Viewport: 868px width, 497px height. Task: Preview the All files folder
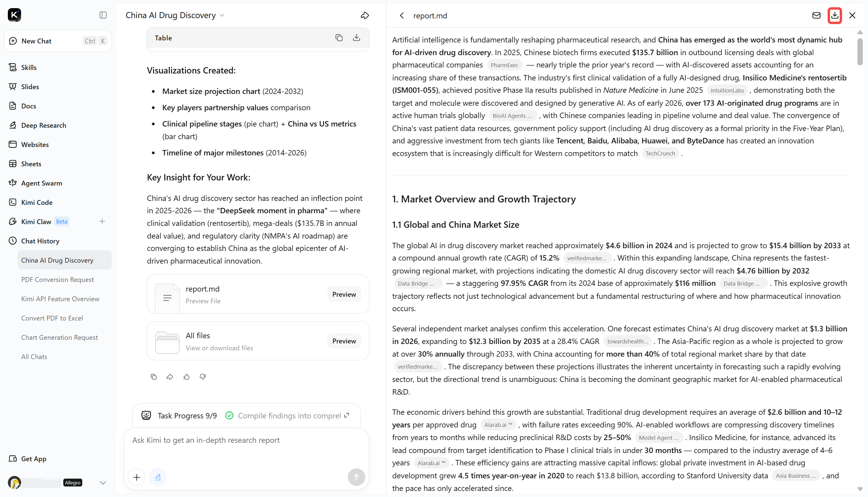(x=344, y=341)
